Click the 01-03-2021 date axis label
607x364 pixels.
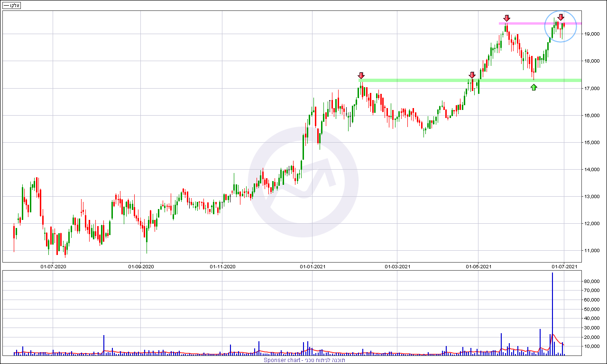397,267
